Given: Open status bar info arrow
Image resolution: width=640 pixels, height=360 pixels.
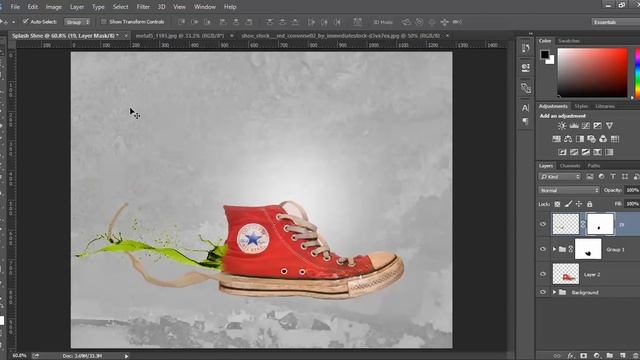Looking at the screenshot, I should coord(126,356).
